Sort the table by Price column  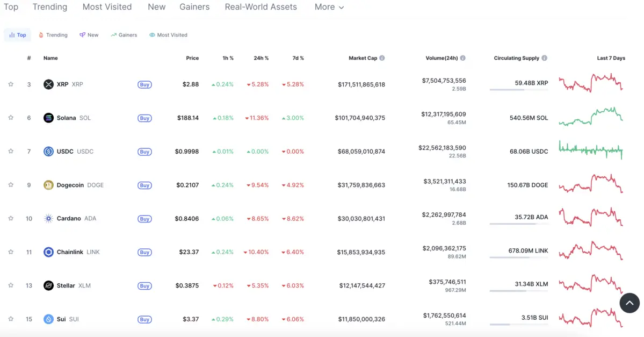(192, 58)
